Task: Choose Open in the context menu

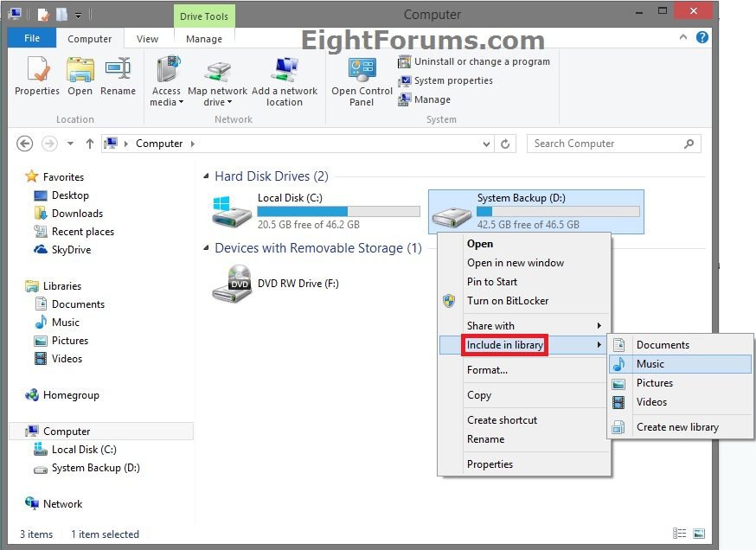Action: coord(525,244)
